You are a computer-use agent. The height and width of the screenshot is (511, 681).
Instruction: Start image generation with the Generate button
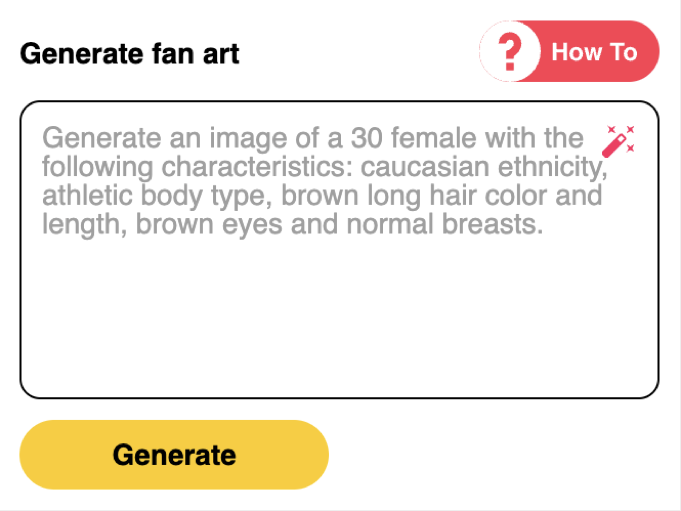click(174, 455)
